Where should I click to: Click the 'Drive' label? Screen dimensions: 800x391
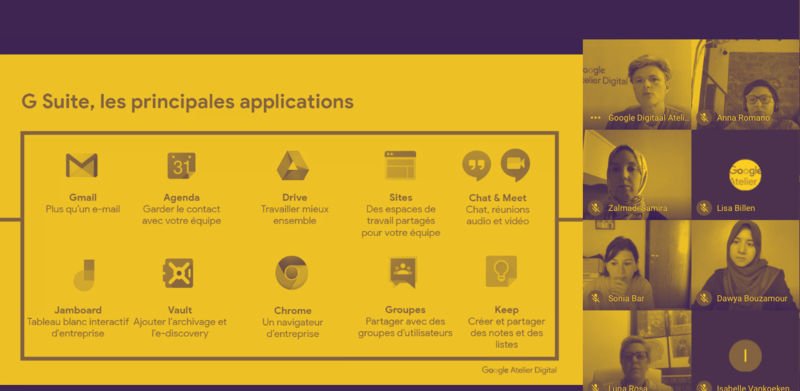click(x=294, y=198)
